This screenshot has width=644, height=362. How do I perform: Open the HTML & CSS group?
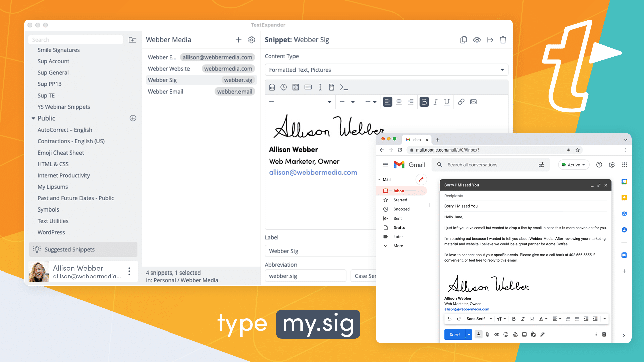point(53,164)
